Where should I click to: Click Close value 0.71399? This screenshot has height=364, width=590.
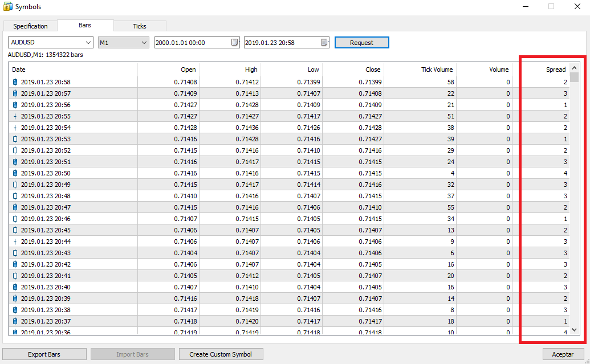pos(370,82)
